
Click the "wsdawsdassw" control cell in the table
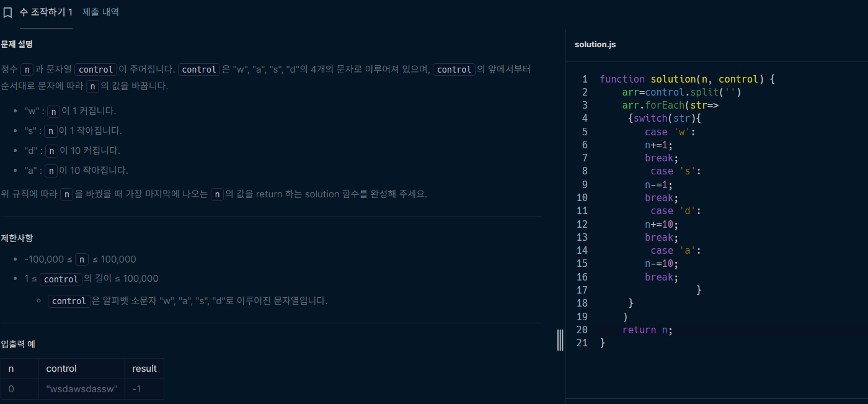[81, 388]
